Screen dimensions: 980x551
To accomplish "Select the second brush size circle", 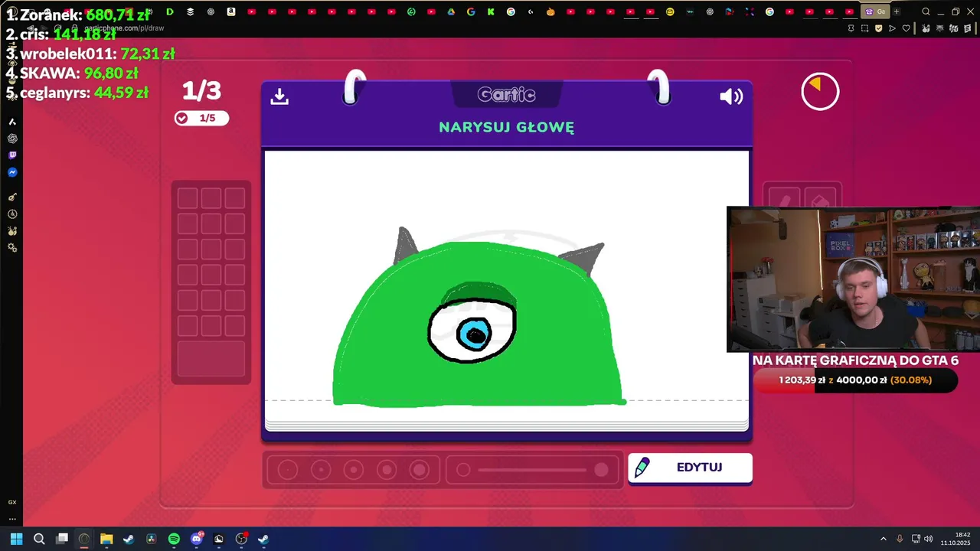I will (321, 470).
